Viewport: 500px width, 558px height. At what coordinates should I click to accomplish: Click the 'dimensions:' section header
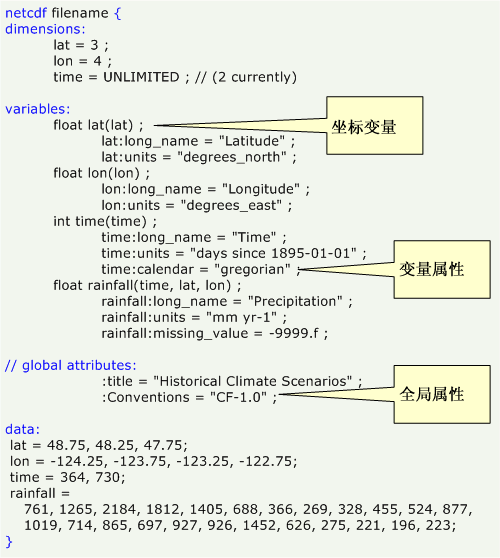(x=45, y=29)
